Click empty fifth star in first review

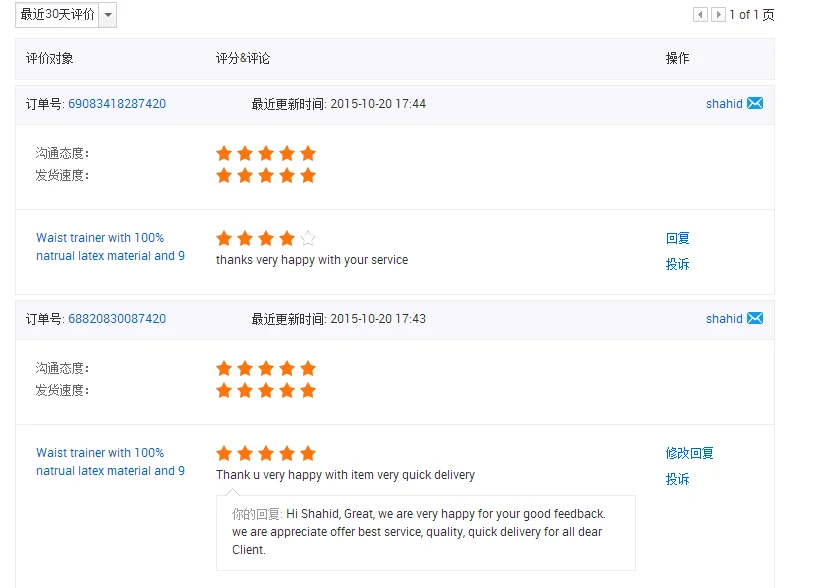click(x=308, y=238)
